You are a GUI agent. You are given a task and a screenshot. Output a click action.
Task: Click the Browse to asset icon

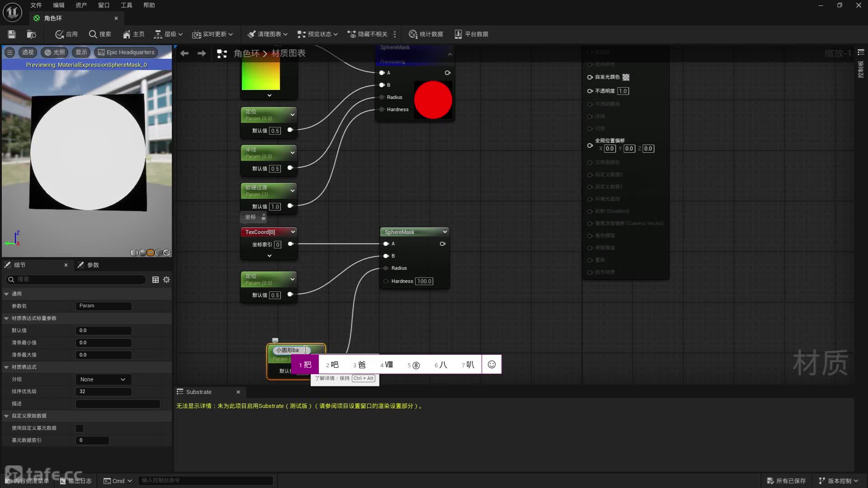pos(31,34)
